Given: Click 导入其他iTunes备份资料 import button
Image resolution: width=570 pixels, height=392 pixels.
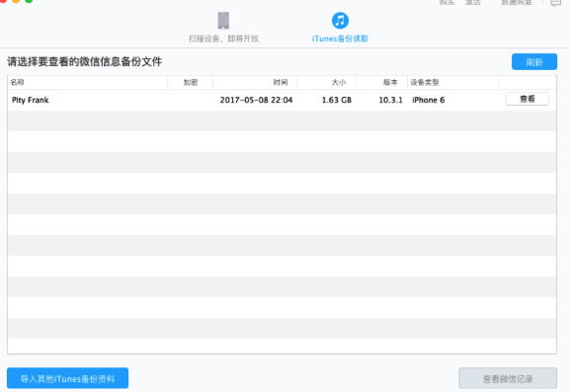Looking at the screenshot, I should 67,378.
